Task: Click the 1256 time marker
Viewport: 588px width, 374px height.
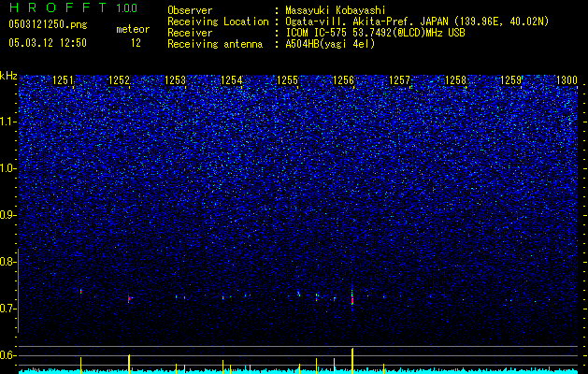Action: (343, 80)
